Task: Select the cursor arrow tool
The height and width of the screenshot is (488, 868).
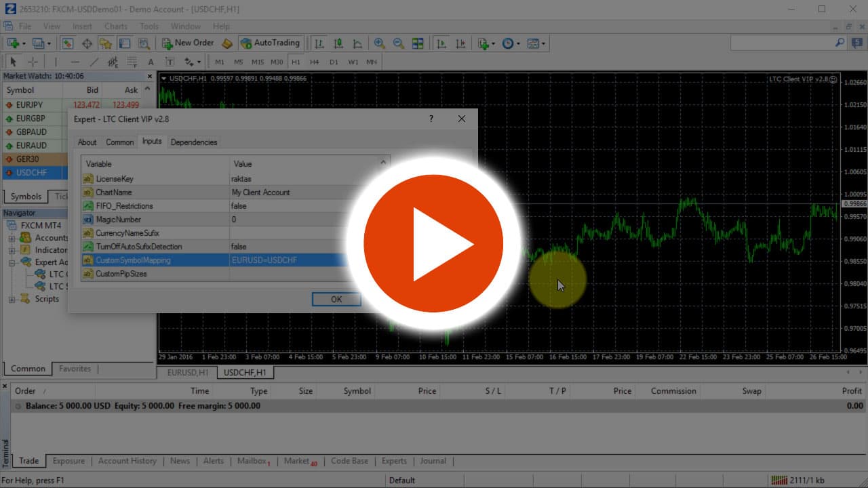Action: (13, 62)
